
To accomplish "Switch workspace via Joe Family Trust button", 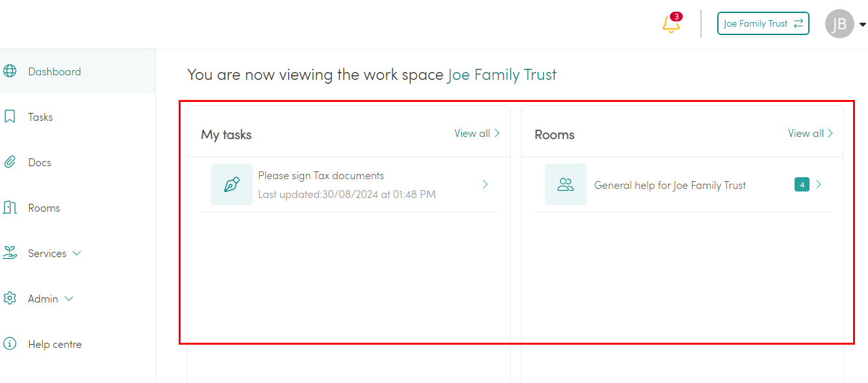I will click(763, 23).
